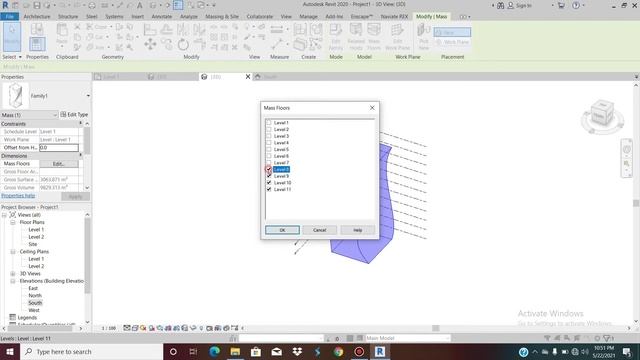This screenshot has width=640, height=360.
Task: Click the Windows search box
Action: [x=91, y=351]
